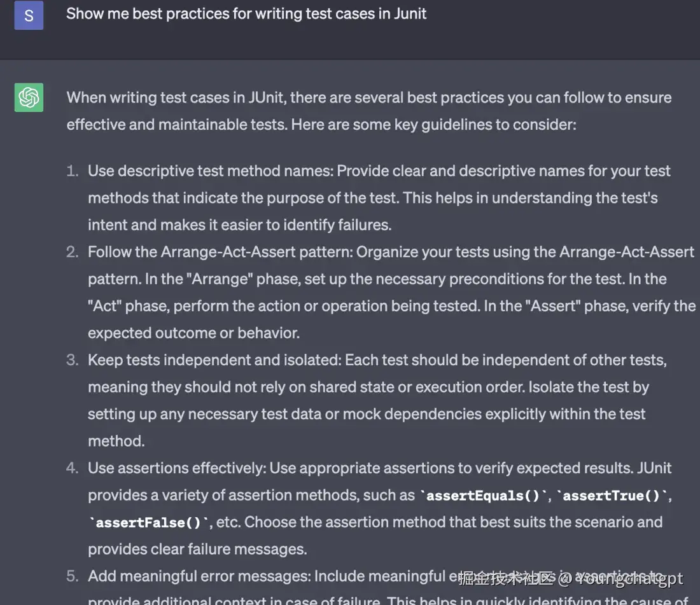Click the line "provides clear failure messages."
700x605 pixels.
[x=197, y=549]
